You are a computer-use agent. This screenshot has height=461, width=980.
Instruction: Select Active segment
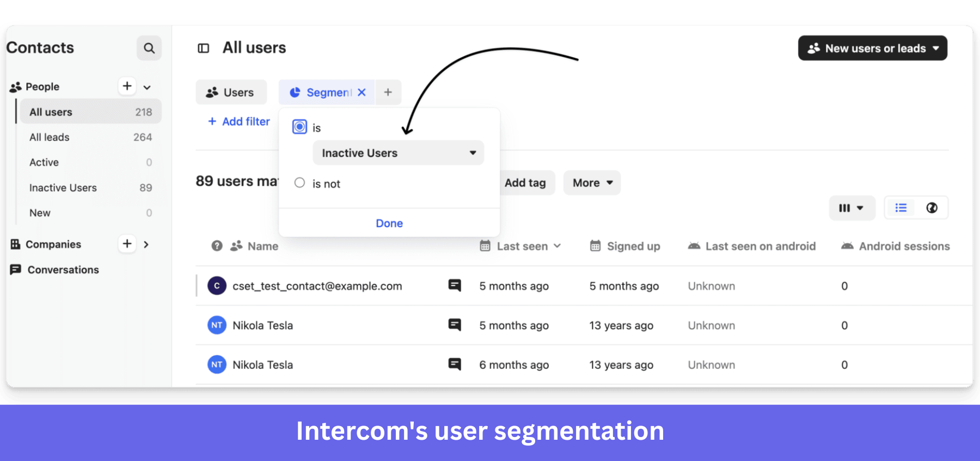pos(90,162)
